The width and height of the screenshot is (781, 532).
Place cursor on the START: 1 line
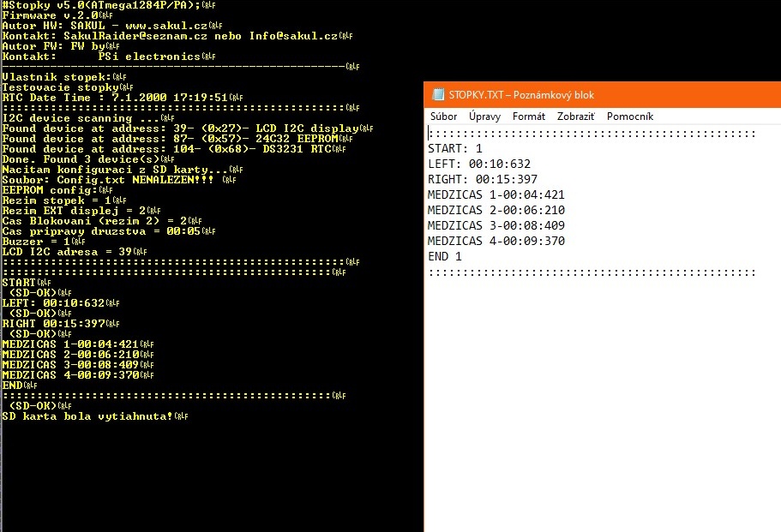click(x=454, y=148)
